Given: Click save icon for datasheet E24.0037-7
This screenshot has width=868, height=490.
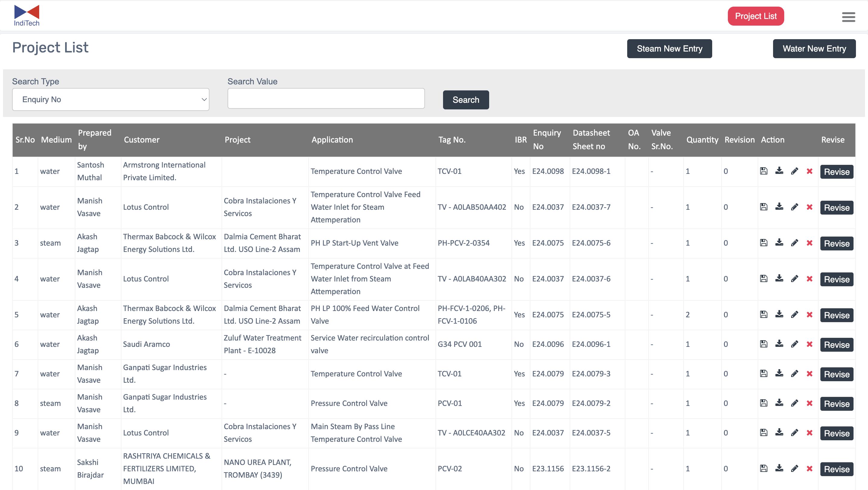Looking at the screenshot, I should tap(763, 207).
